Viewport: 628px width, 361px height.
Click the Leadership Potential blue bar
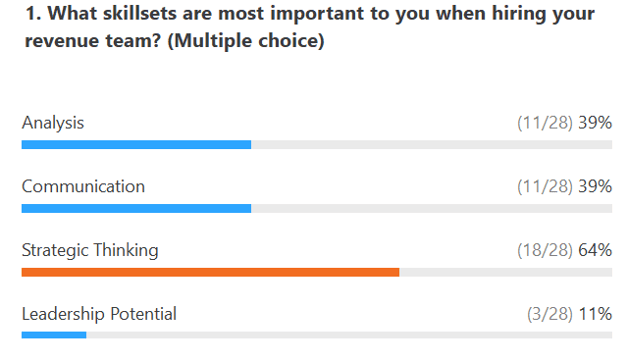tap(54, 335)
